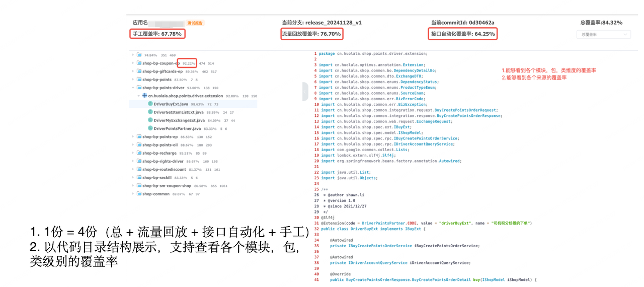Click the shop-bp-giftcards-ep folder icon
The height and width of the screenshot is (287, 644).
click(138, 71)
